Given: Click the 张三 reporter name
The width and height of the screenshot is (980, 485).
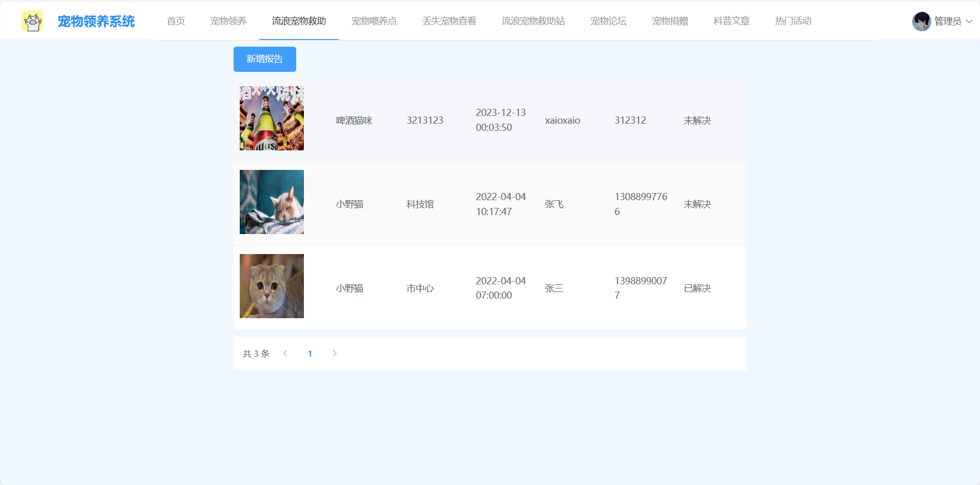Looking at the screenshot, I should click(x=554, y=288).
